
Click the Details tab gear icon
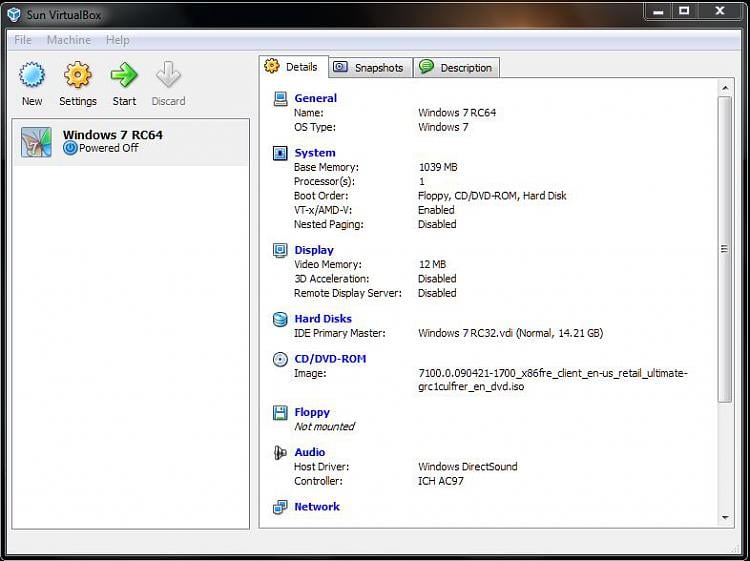pyautogui.click(x=272, y=66)
